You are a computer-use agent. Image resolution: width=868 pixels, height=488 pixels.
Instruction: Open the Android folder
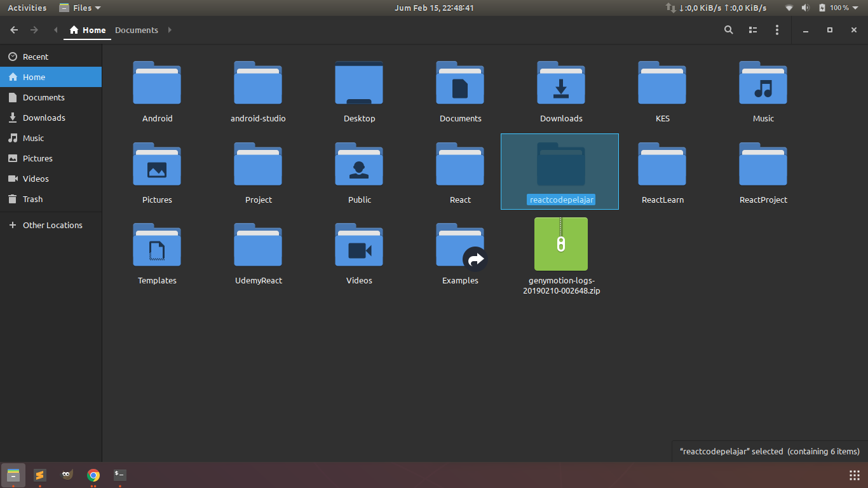pos(157,83)
